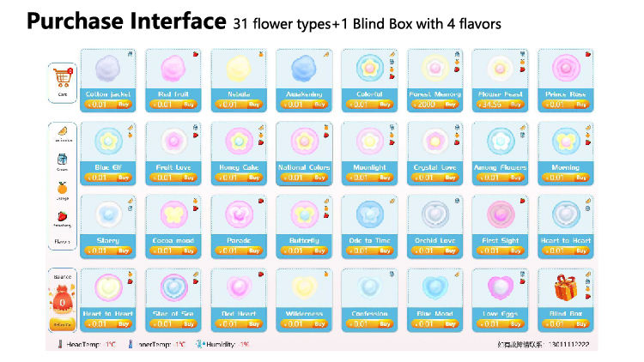Click the HeadTemp thermometer icon
644x362 pixels.
58,344
